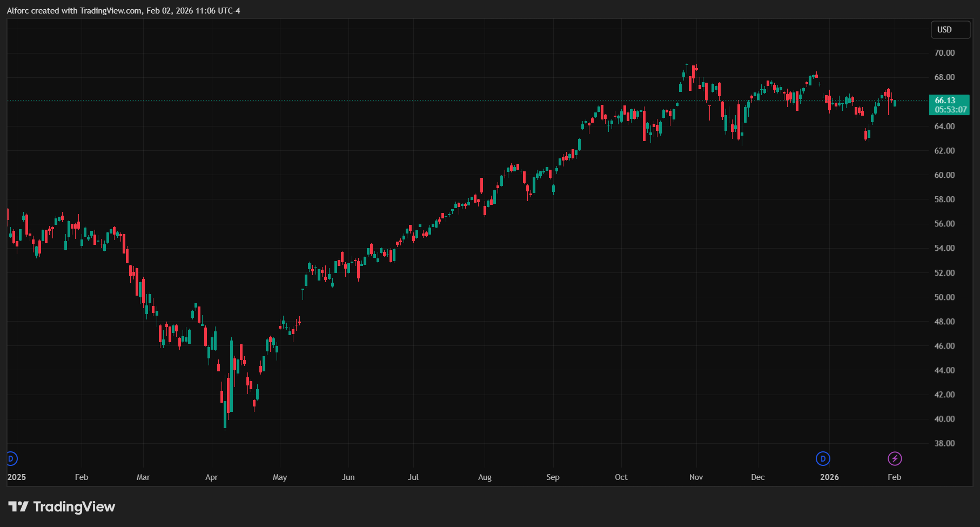Click the 50.00 price axis label
980x527 pixels.
944,297
